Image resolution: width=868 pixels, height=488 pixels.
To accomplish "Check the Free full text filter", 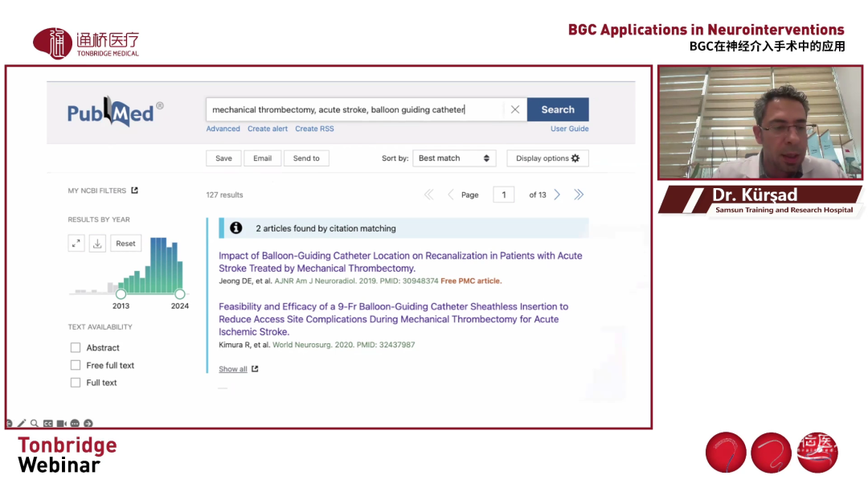I will point(76,365).
